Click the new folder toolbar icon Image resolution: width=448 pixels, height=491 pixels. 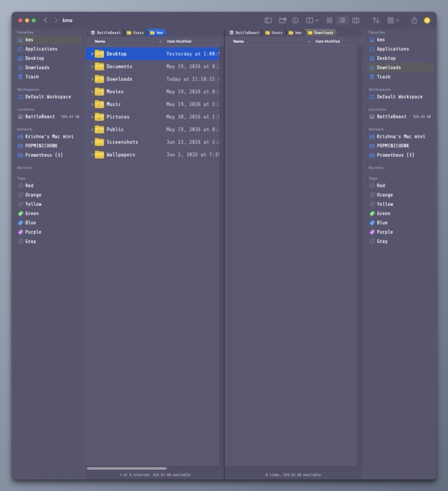[282, 20]
